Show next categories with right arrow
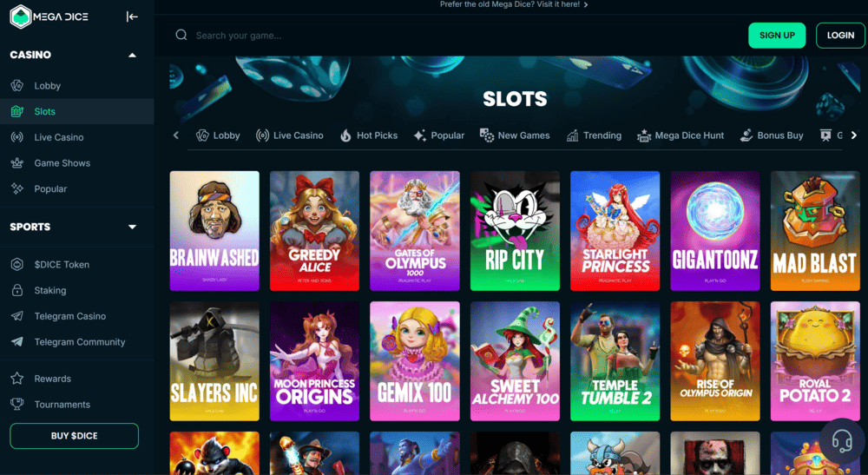Viewport: 868px width, 475px height. click(853, 135)
